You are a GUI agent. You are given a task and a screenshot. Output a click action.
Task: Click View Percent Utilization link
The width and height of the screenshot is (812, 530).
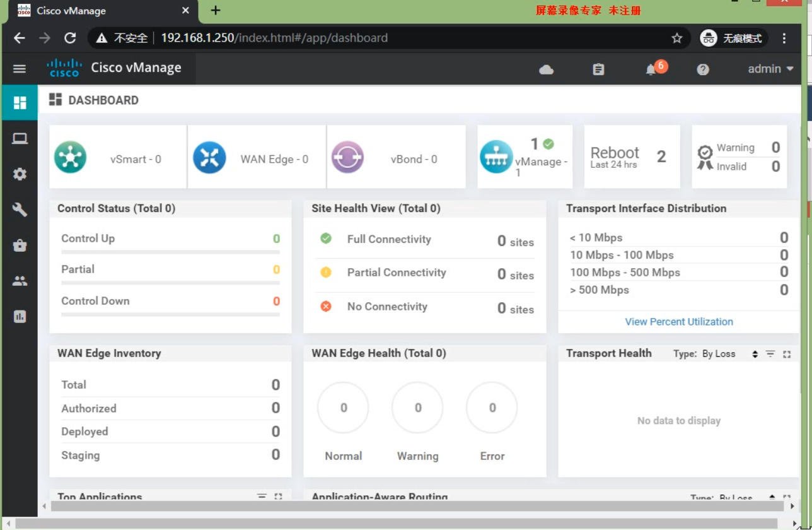click(679, 322)
